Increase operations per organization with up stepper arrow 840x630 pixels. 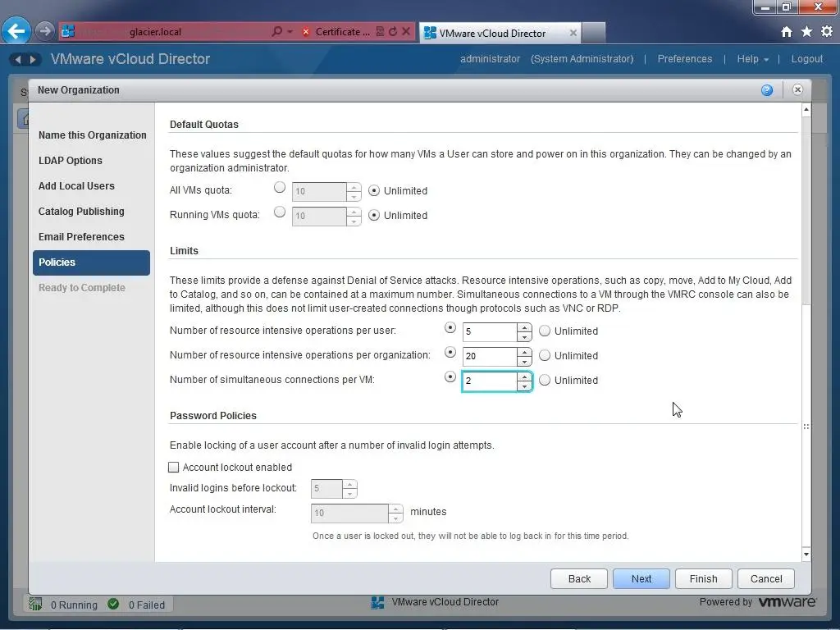[524, 352]
